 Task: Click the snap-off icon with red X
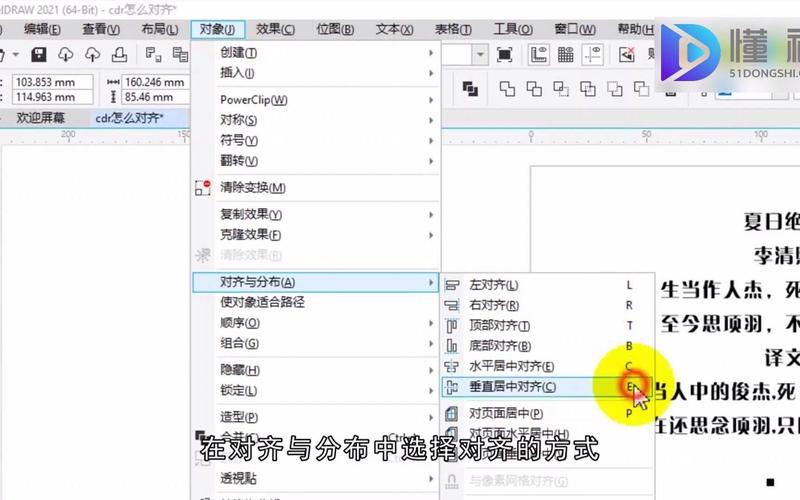627,55
